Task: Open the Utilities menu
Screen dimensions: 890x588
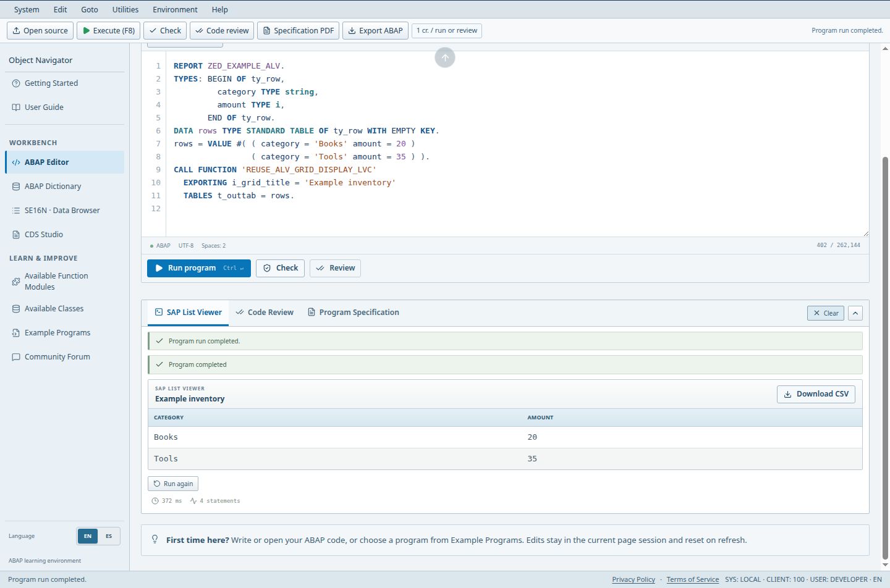Action: click(x=125, y=9)
